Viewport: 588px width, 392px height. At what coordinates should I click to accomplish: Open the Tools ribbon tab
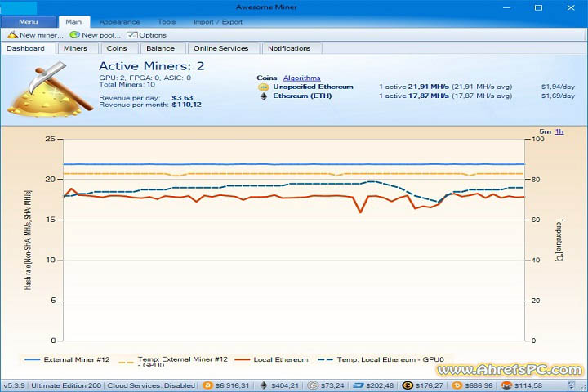pyautogui.click(x=167, y=22)
